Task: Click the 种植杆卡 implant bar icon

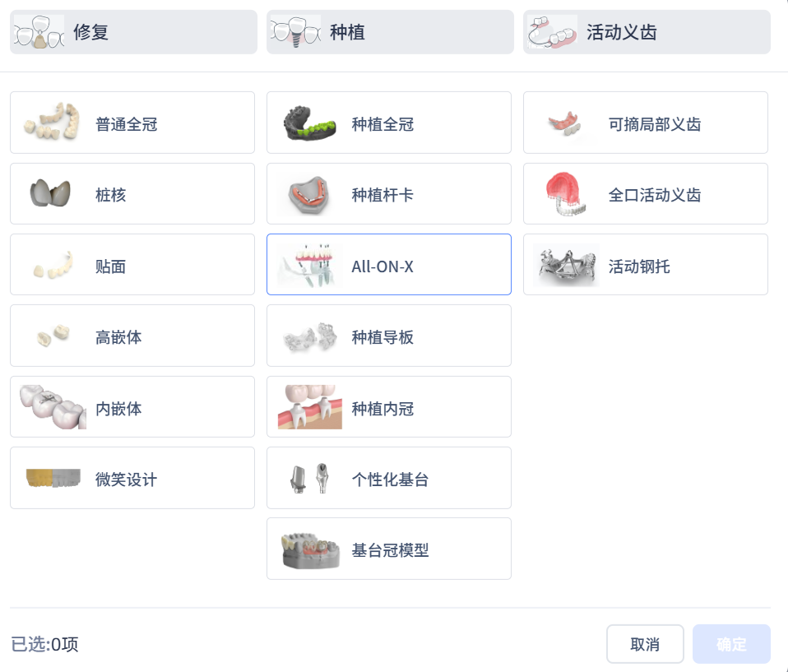Action: (309, 194)
